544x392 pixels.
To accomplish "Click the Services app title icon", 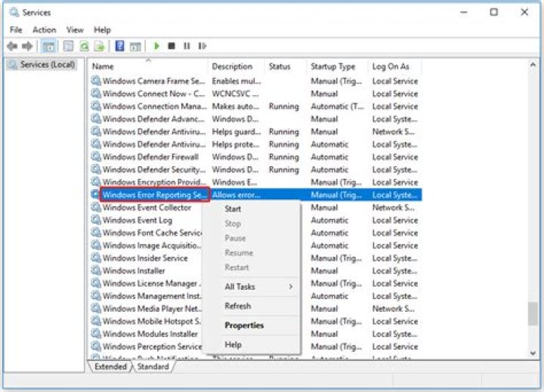I will point(14,12).
